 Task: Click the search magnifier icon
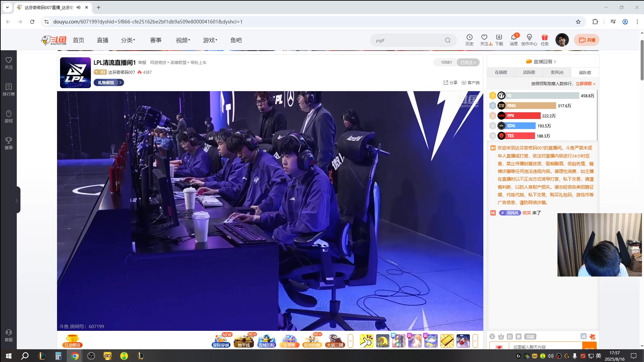coord(448,40)
